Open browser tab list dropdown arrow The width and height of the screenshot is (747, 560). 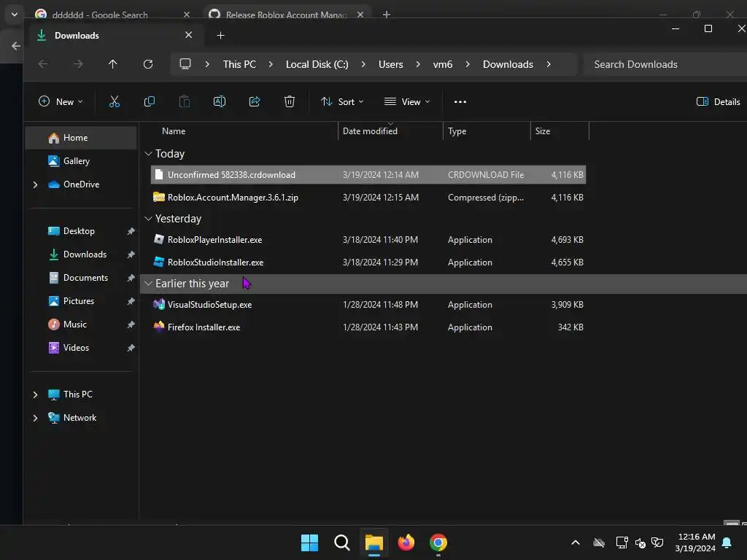point(15,15)
